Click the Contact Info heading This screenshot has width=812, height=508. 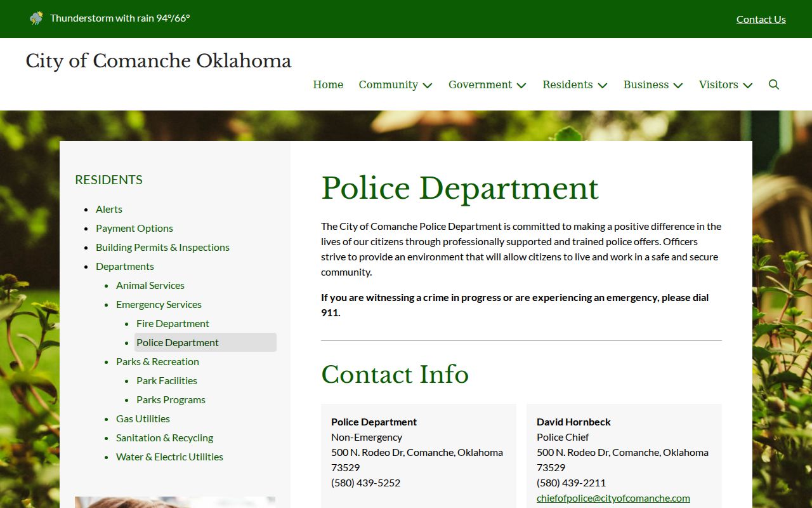(395, 375)
